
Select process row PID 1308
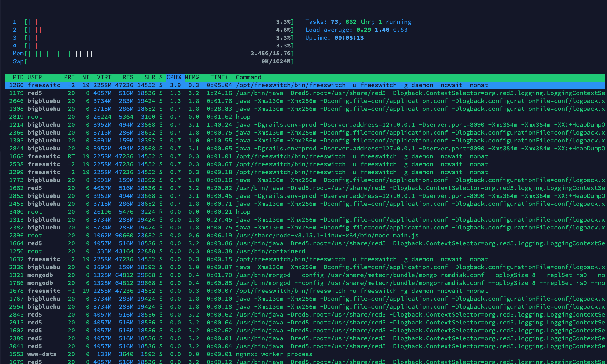pos(305,109)
